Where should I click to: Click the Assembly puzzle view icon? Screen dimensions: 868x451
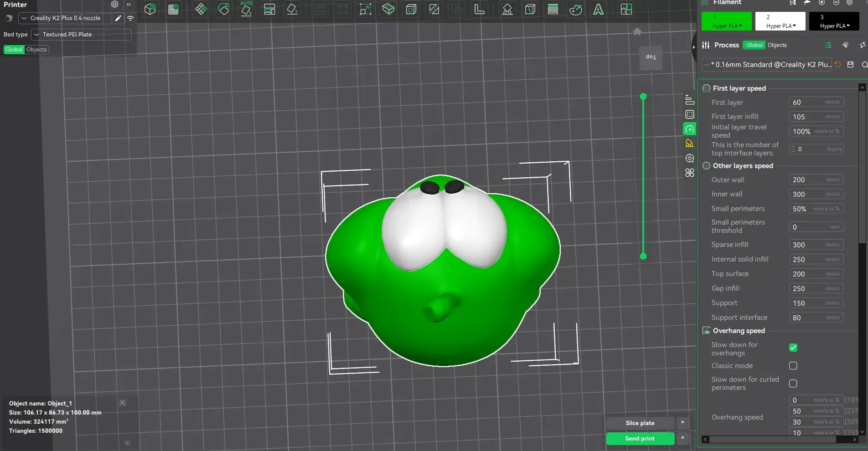[x=626, y=9]
